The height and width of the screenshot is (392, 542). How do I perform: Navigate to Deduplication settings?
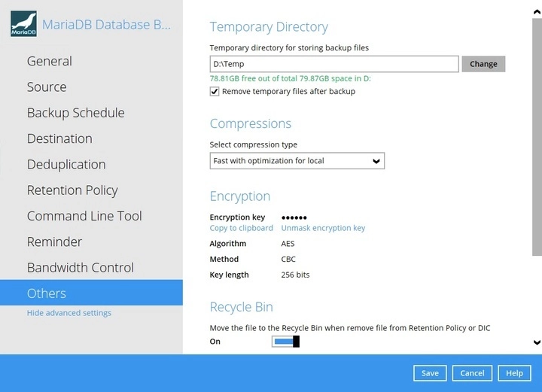[66, 165]
